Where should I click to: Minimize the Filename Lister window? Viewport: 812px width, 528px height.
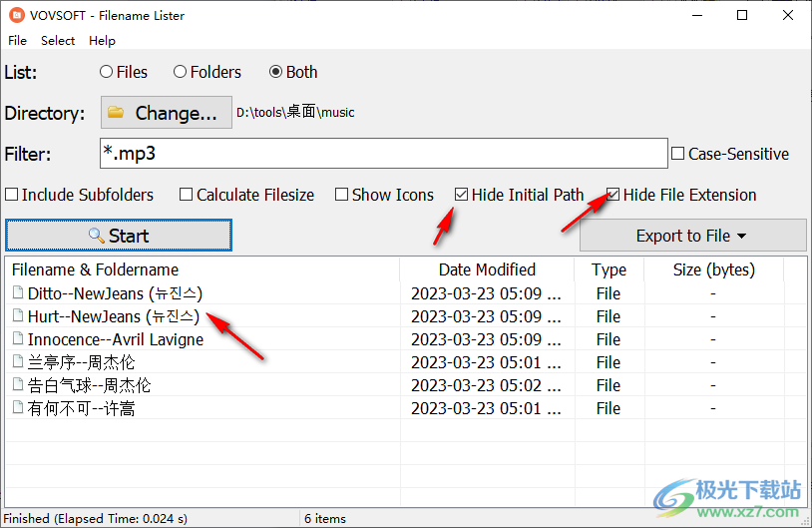697,15
